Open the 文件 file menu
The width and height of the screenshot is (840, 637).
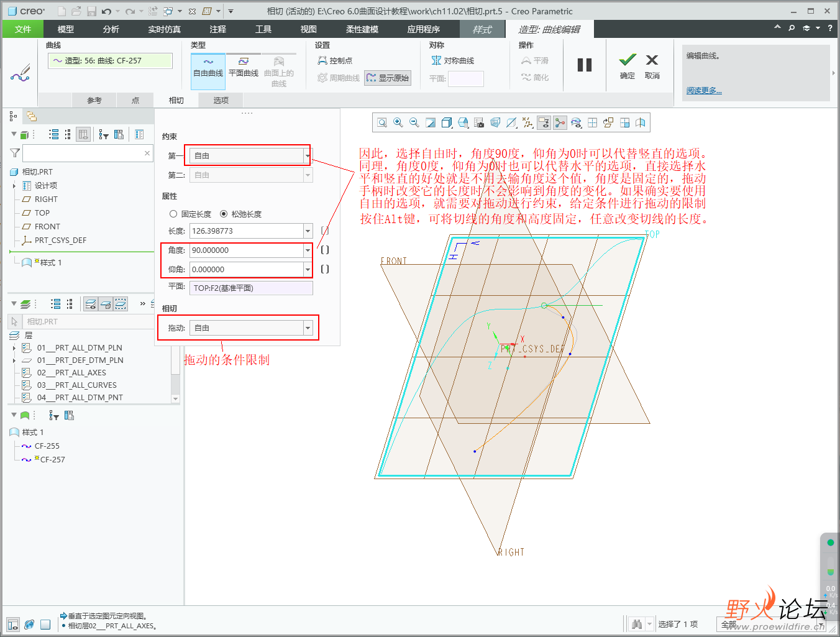point(23,29)
